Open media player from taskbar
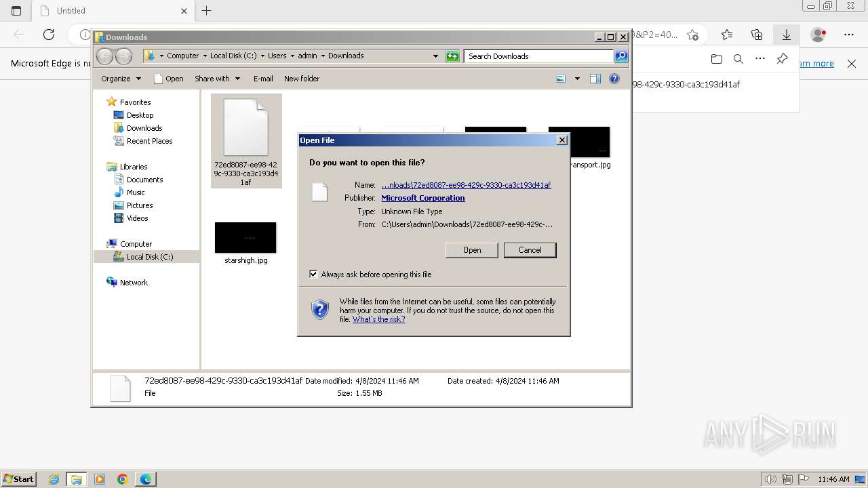 tap(100, 479)
